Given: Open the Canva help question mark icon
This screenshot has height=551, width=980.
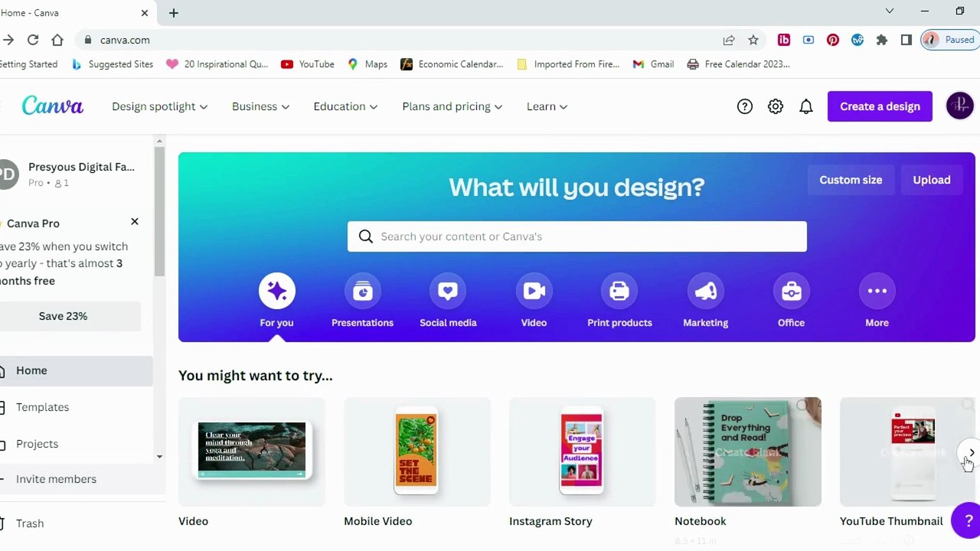Looking at the screenshot, I should point(744,106).
